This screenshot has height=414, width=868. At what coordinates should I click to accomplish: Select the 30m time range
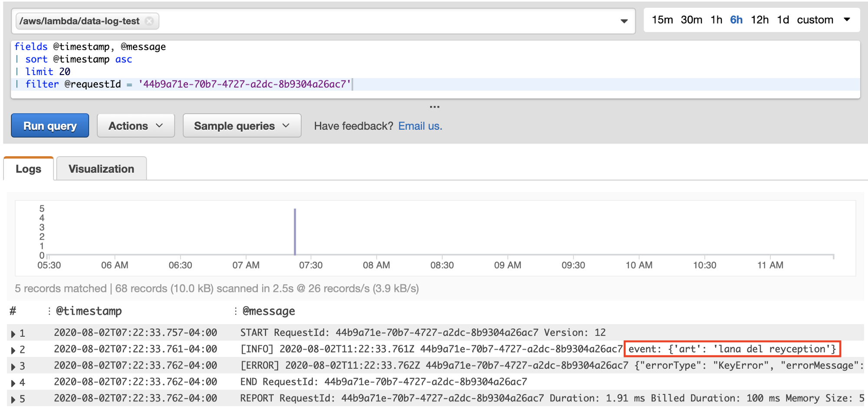tap(691, 20)
